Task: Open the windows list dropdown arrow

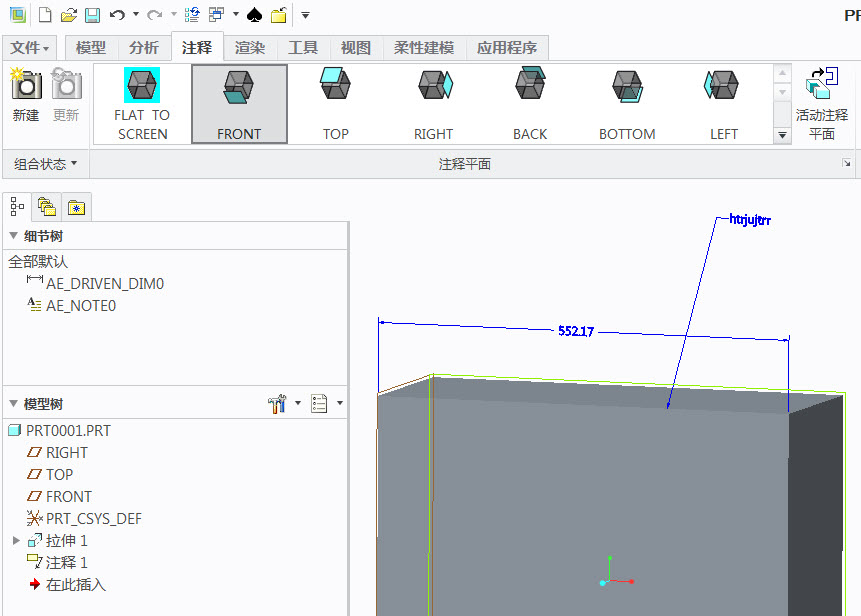Action: (x=236, y=14)
